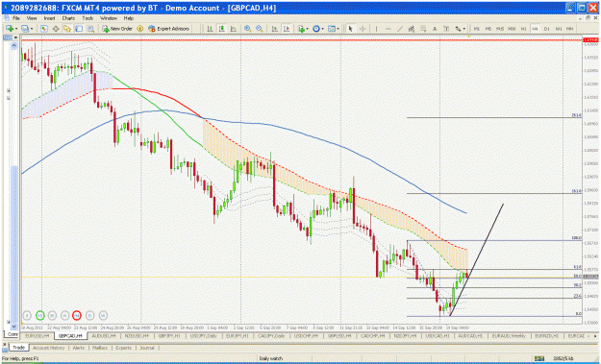Screen dimensions: 601x364
Task: Switch chart to Candlesticks type
Action: pyautogui.click(x=221, y=29)
